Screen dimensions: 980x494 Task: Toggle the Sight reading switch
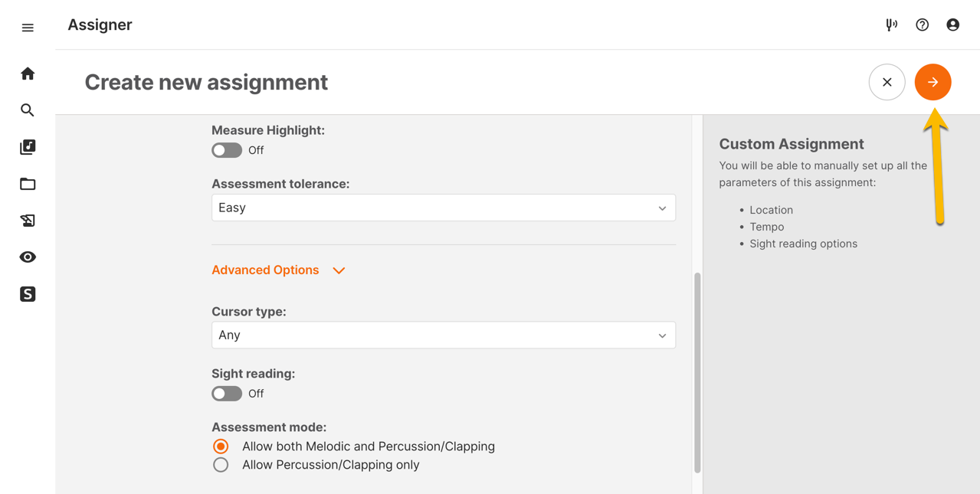point(227,394)
